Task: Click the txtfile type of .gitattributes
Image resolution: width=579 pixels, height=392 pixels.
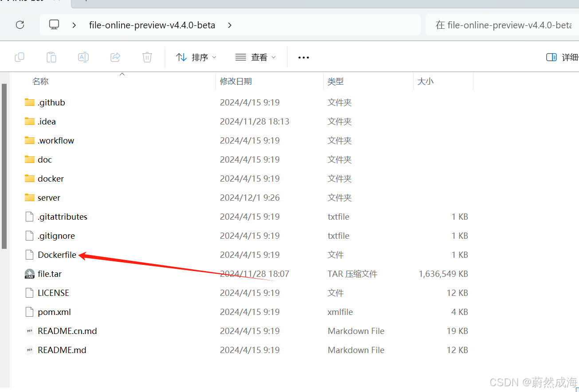Action: point(338,217)
